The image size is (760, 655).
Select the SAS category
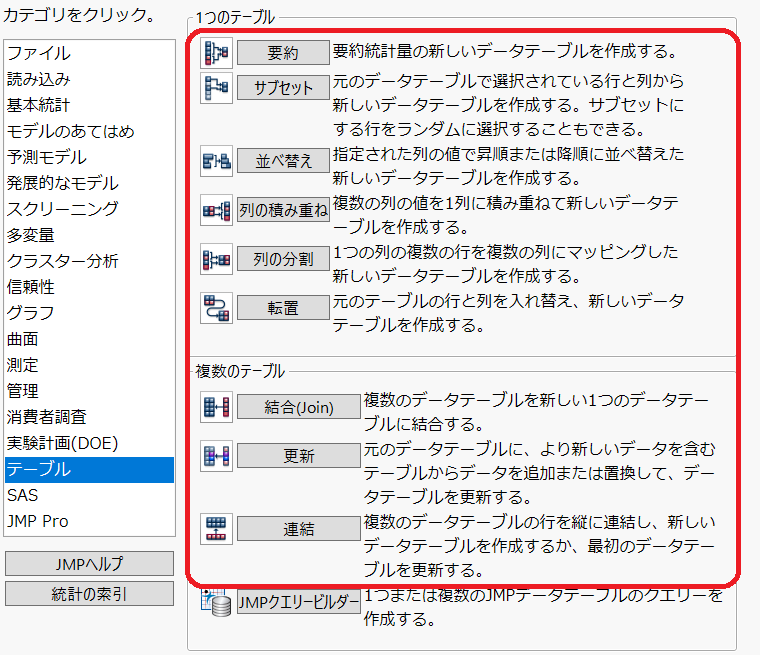pos(89,495)
